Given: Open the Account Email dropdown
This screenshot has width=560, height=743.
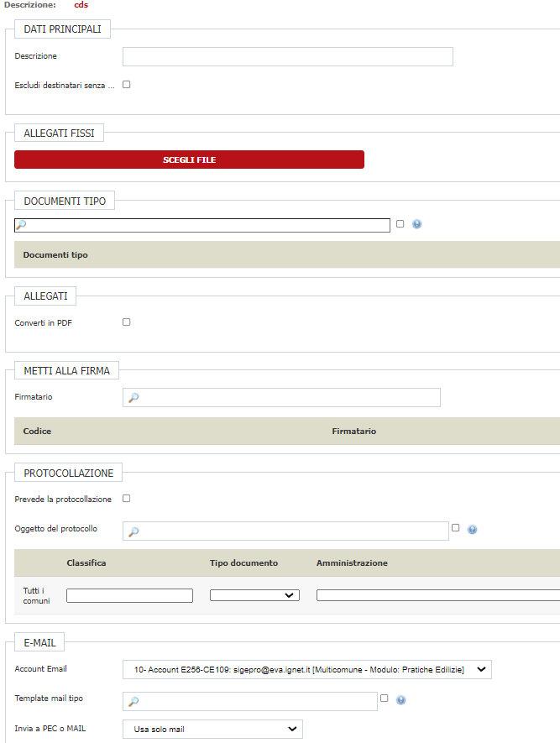Looking at the screenshot, I should coord(306,669).
